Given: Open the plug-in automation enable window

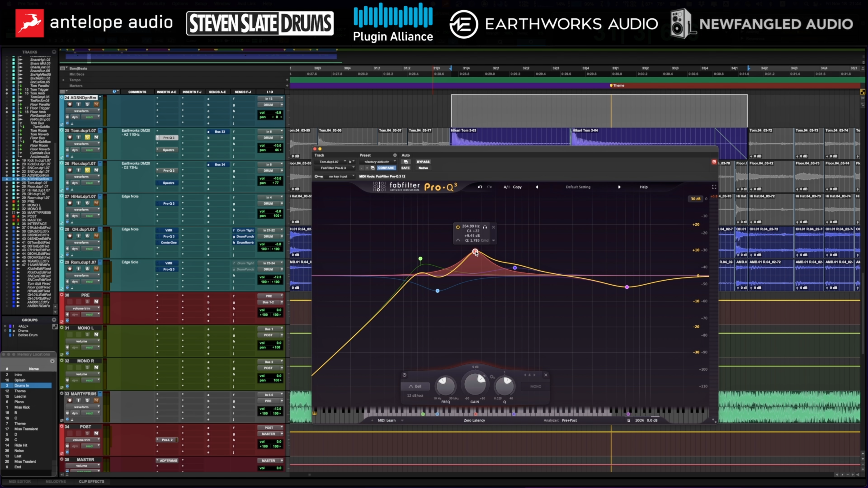Looking at the screenshot, I should pos(406,162).
